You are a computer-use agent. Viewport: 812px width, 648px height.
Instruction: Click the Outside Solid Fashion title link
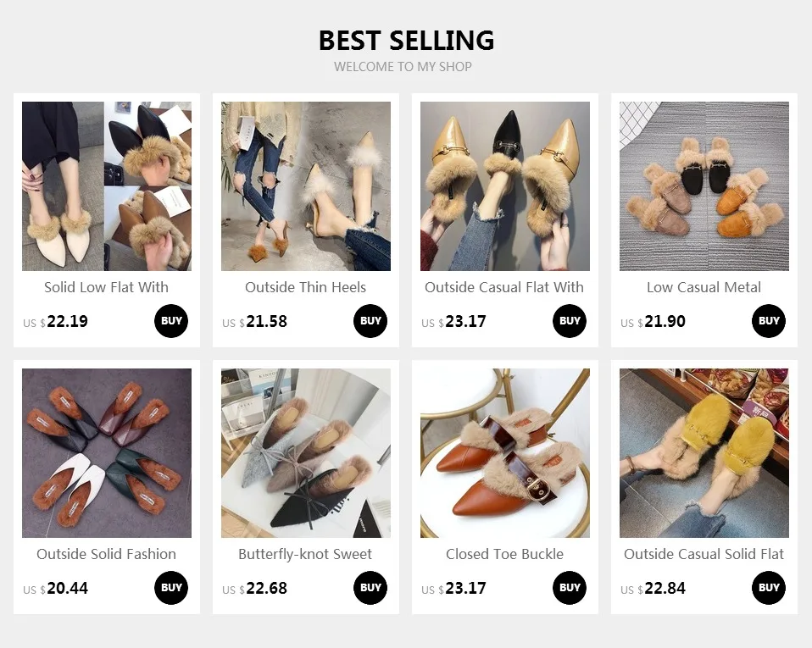pos(106,554)
